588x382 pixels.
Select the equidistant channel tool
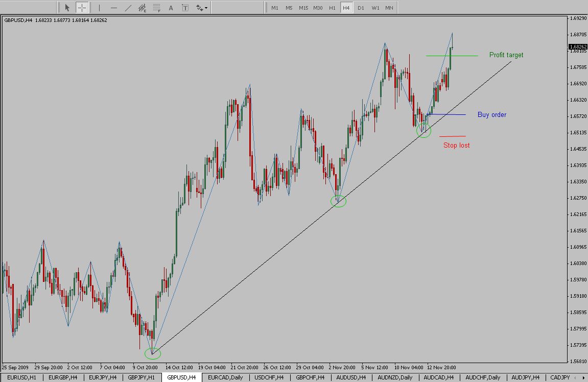pos(142,8)
